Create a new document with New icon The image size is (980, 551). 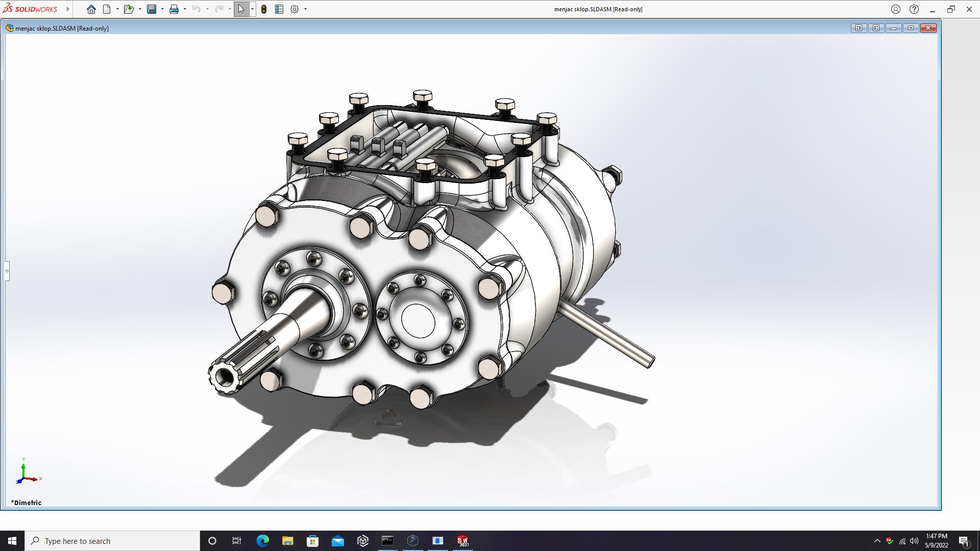107,9
